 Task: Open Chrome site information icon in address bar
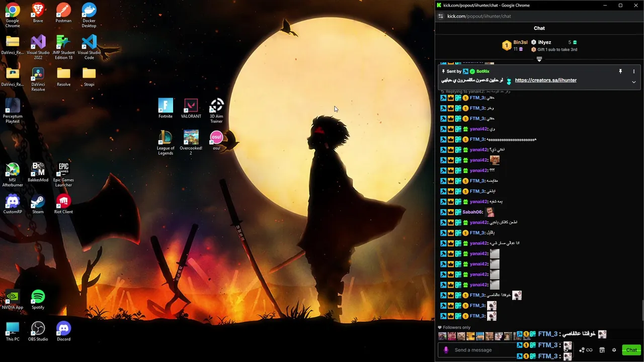pos(441,16)
